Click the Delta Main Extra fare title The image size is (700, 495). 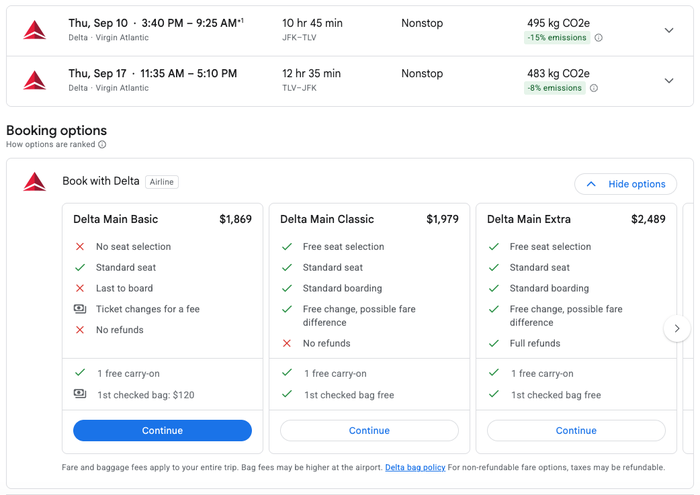coord(529,219)
